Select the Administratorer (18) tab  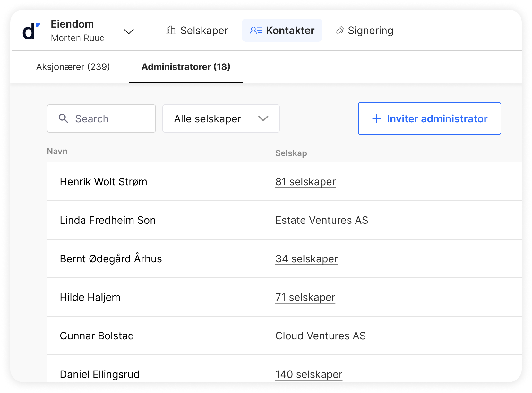click(x=186, y=67)
